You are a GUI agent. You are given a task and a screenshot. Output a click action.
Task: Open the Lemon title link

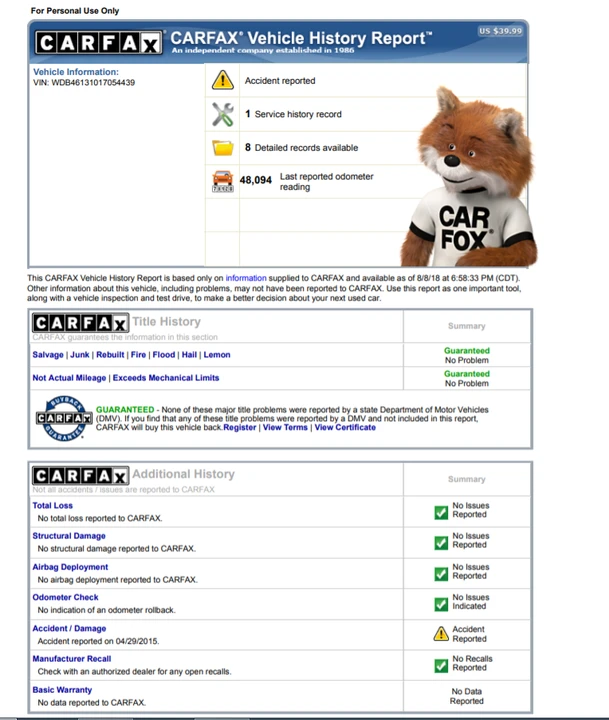[x=217, y=354]
